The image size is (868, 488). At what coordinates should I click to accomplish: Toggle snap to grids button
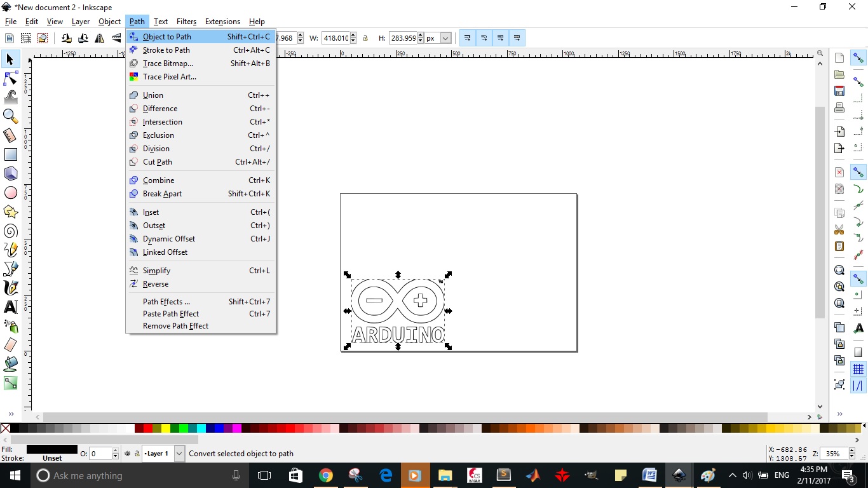tap(858, 369)
